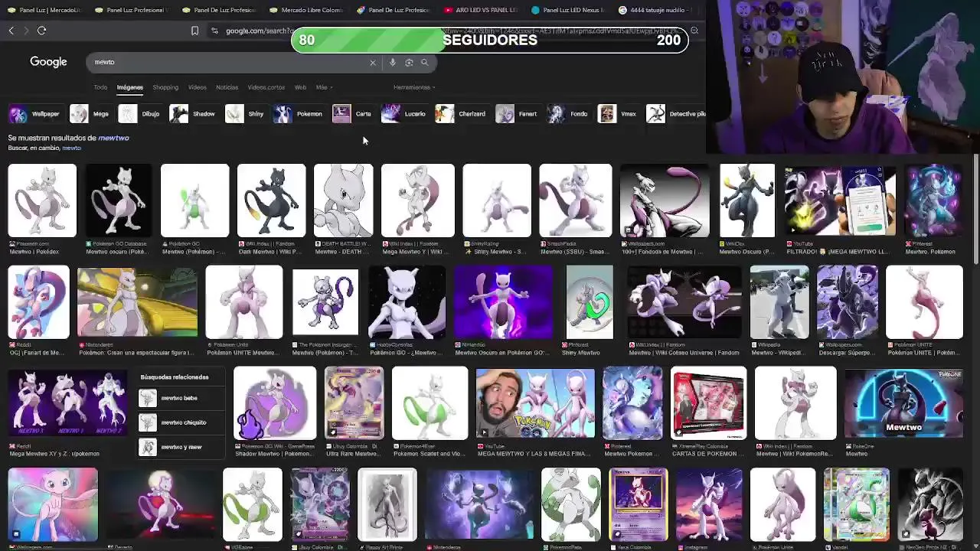Open Mewtwo Oscuro Pokémon GO purple thumbnail
980x551 pixels.
[x=503, y=302]
